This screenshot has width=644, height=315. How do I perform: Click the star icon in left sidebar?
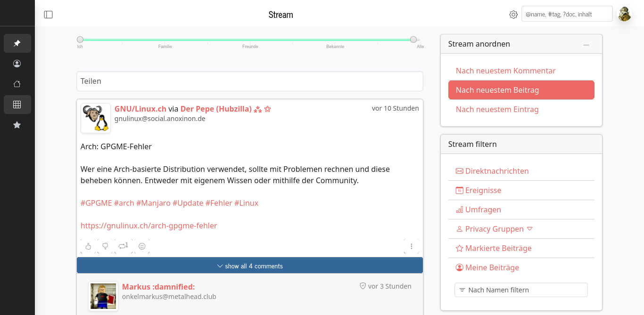[x=17, y=125]
